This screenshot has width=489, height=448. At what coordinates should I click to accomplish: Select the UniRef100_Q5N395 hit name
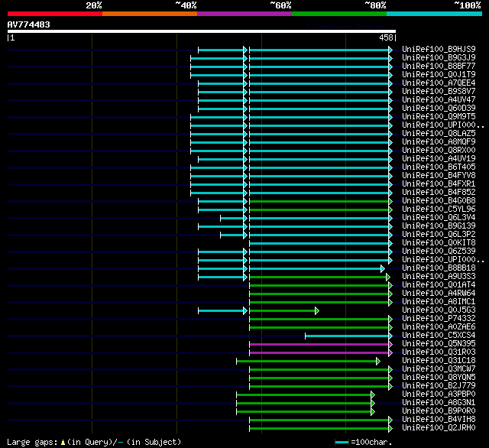[439, 344]
